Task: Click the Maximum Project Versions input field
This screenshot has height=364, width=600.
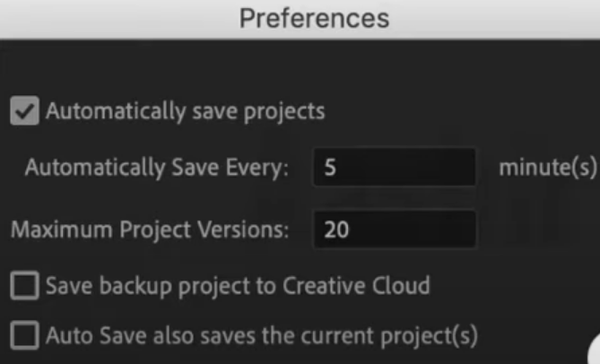Action: click(x=395, y=230)
